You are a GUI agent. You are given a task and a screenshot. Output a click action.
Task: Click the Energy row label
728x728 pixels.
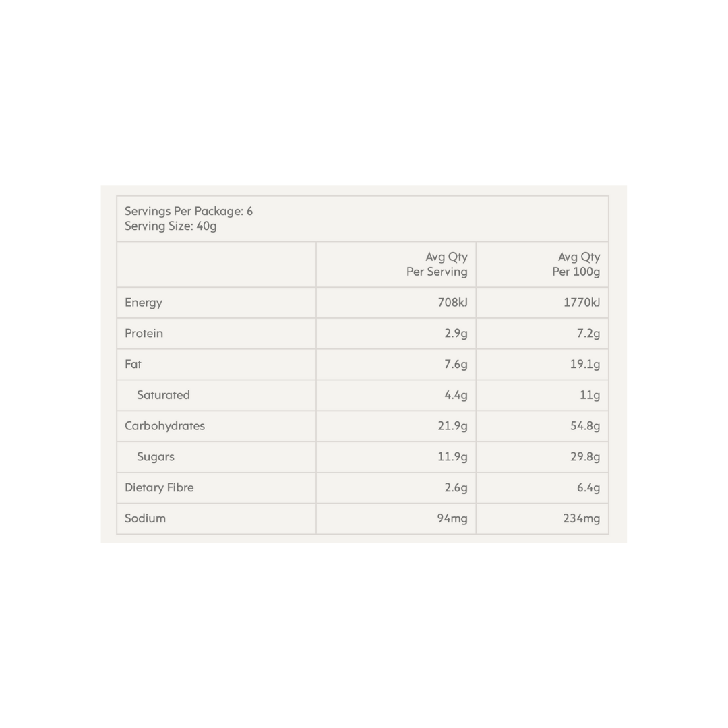pyautogui.click(x=144, y=303)
